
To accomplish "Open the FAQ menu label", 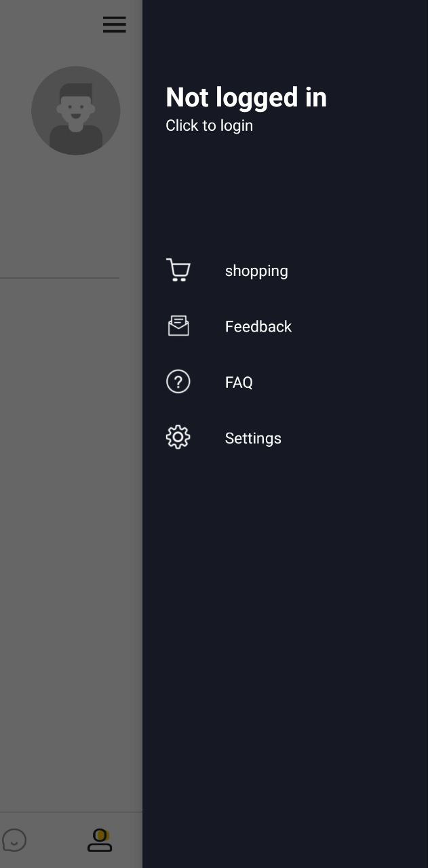I will pos(239,382).
